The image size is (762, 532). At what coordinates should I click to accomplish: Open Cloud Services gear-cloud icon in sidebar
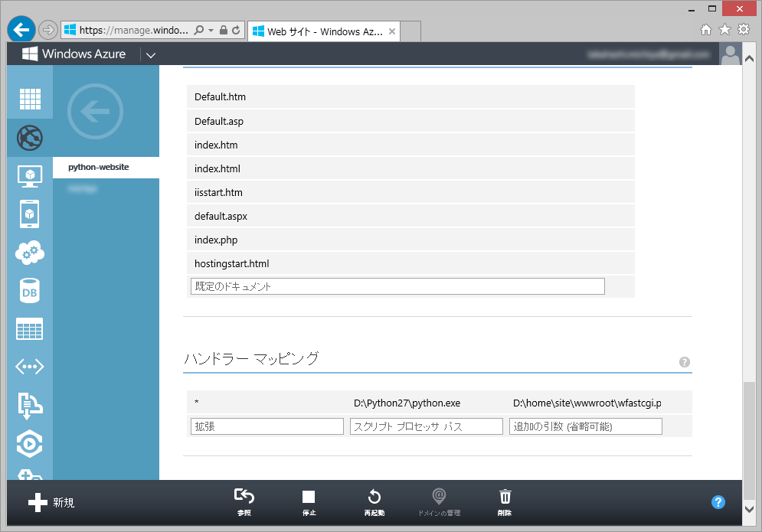(30, 252)
